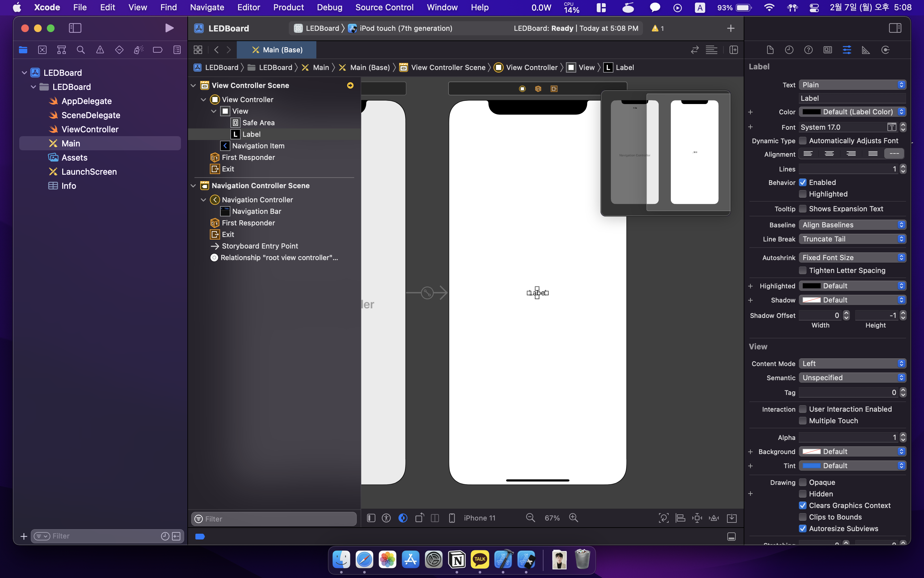
Task: Select center text alignment
Action: [x=829, y=154]
